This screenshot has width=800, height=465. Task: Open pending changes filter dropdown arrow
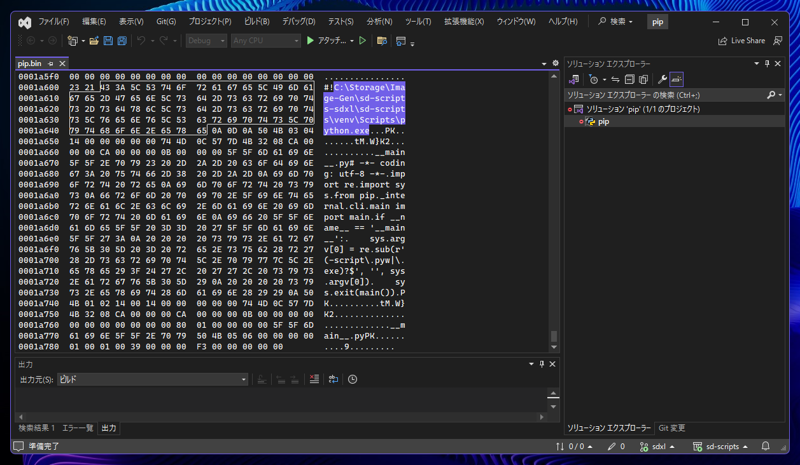(604, 80)
